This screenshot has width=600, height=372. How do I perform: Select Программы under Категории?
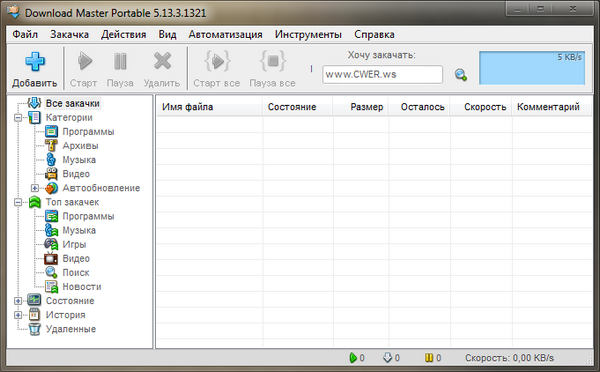[x=88, y=132]
